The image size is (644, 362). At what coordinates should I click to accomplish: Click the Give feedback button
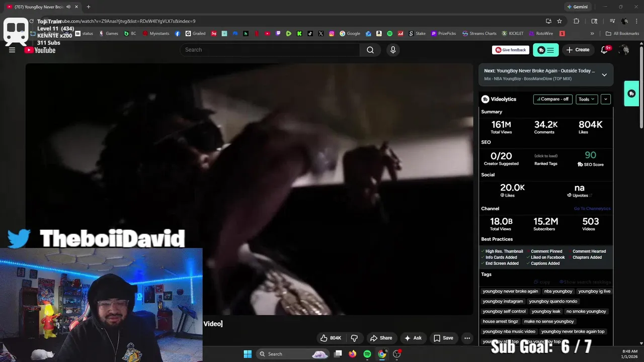point(510,50)
